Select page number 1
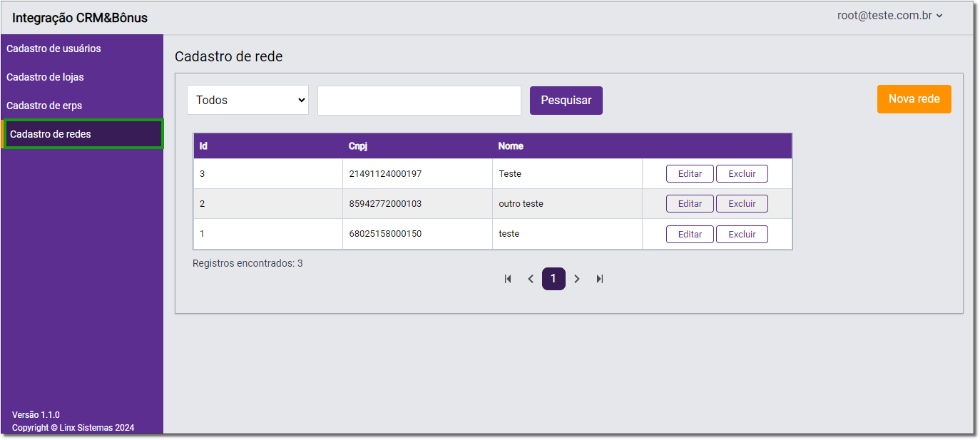The image size is (980, 440). tap(553, 279)
